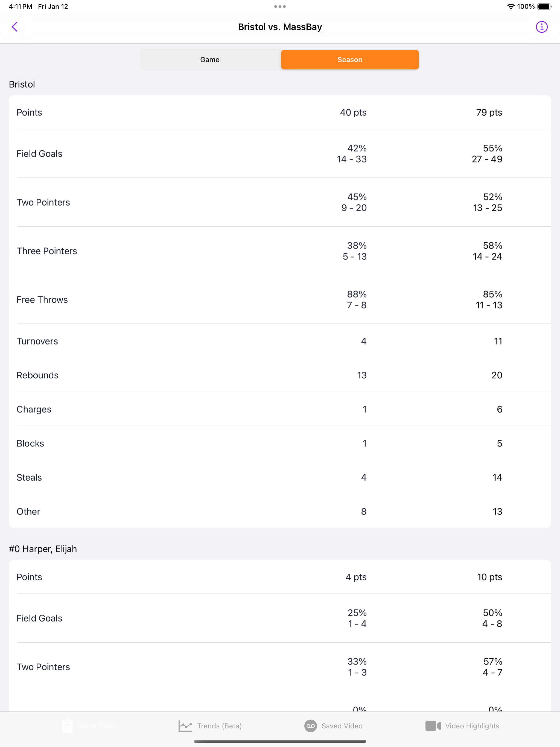Go back using the purple chevron
The height and width of the screenshot is (747, 560).
coord(14,27)
